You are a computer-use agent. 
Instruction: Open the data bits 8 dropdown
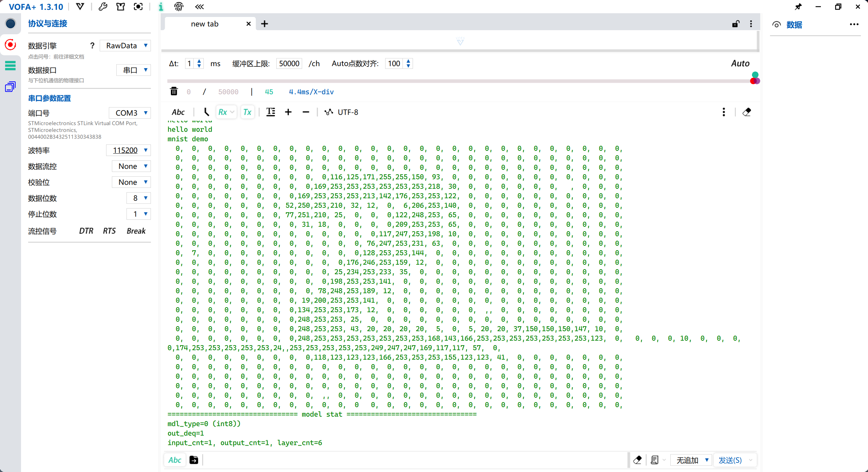pos(139,198)
